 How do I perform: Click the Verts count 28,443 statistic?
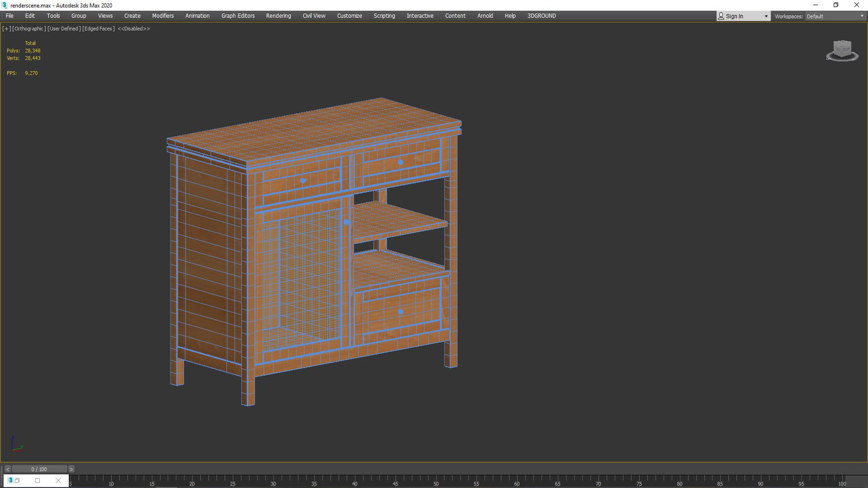click(33, 58)
